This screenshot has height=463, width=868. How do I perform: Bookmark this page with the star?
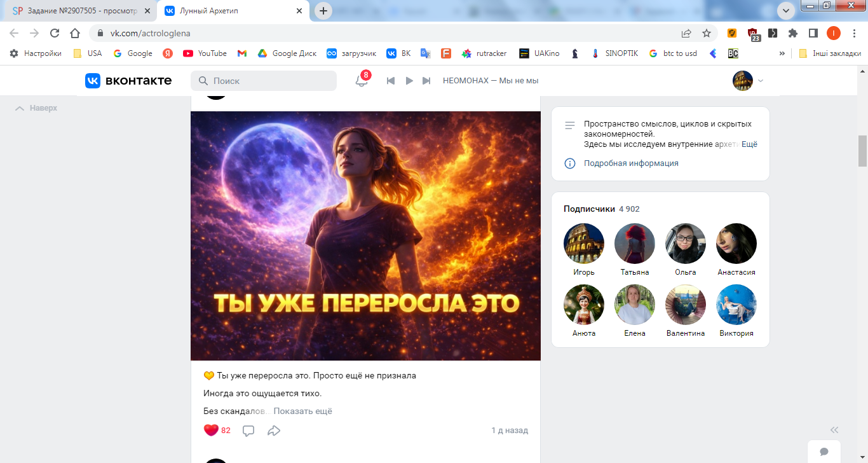(707, 33)
